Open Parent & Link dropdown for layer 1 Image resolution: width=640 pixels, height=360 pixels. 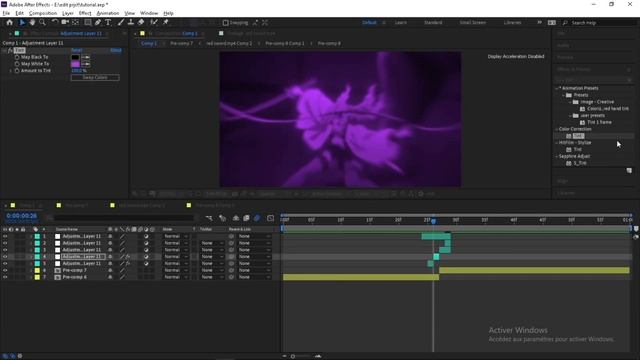click(254, 236)
